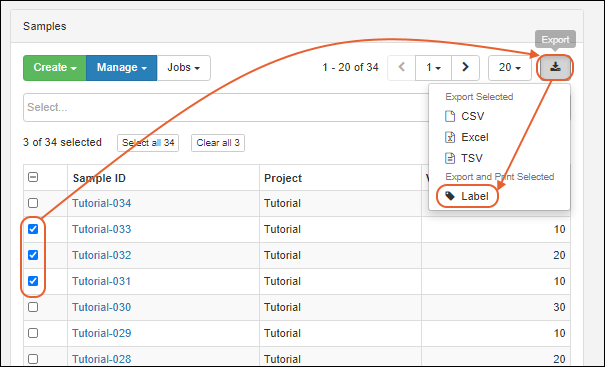Open the Manage dropdown
The width and height of the screenshot is (605, 367).
coord(122,68)
